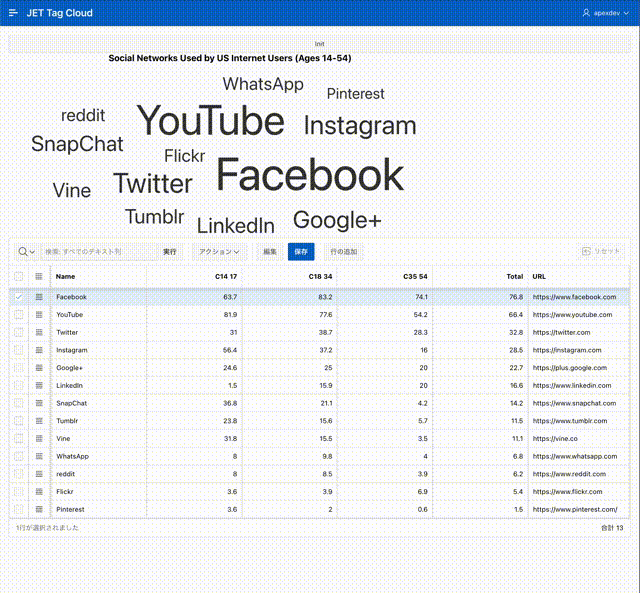
Task: Click the Instagram tag in the cloud
Action: coord(360,126)
